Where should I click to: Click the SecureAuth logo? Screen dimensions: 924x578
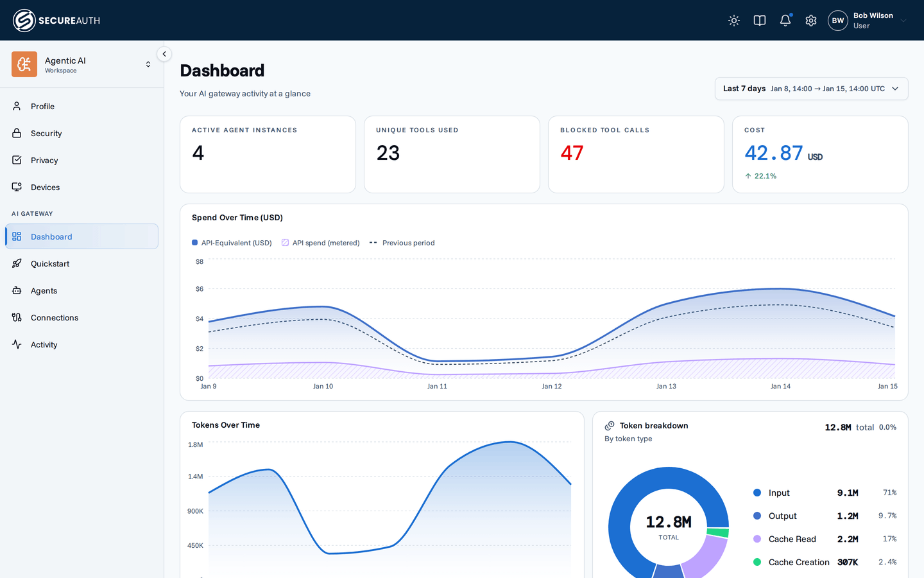[56, 21]
